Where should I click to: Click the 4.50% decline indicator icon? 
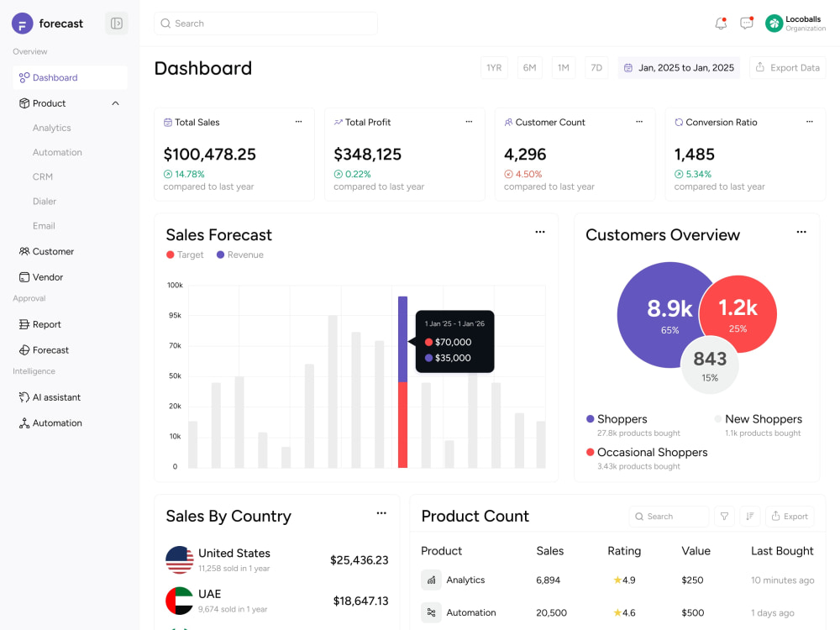508,174
